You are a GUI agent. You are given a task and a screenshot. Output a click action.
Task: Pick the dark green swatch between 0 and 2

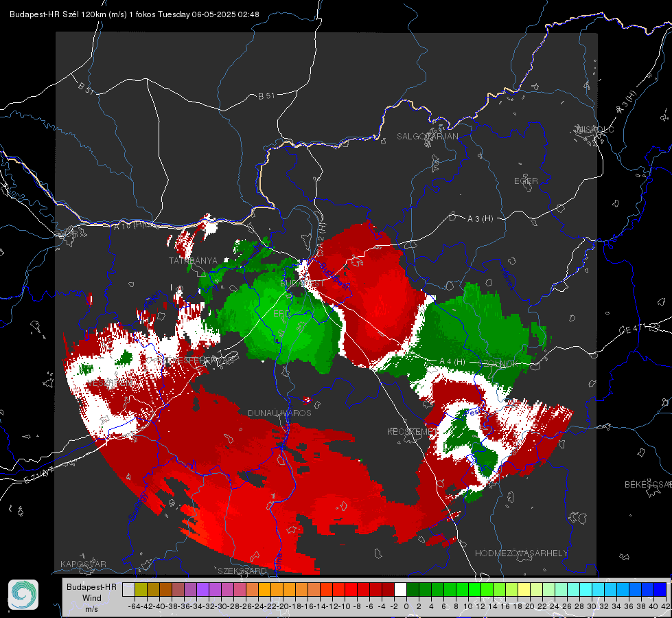tap(413, 589)
